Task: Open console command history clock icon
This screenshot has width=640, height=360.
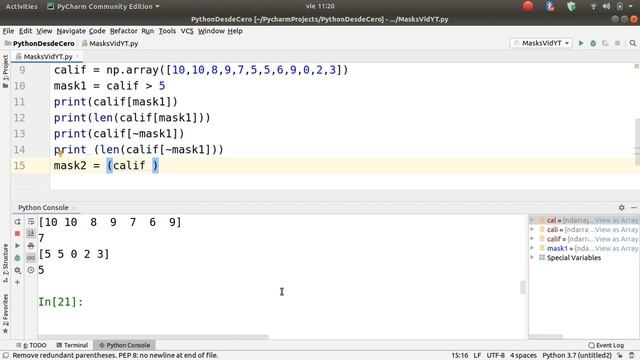Action: pyautogui.click(x=31, y=270)
